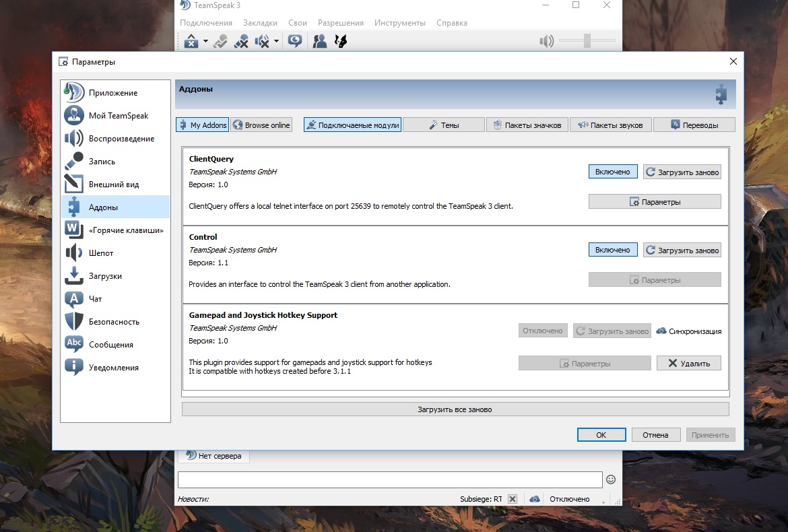Open Воспроизведение playback settings
Viewport: 788px width, 532px height.
pyautogui.click(x=115, y=139)
